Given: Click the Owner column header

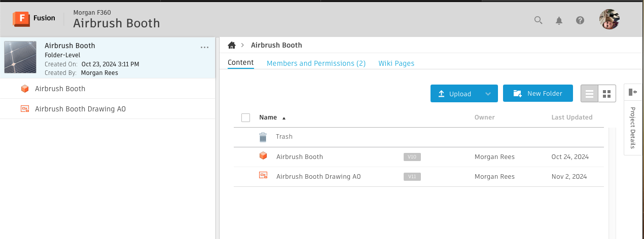Looking at the screenshot, I should 484,117.
